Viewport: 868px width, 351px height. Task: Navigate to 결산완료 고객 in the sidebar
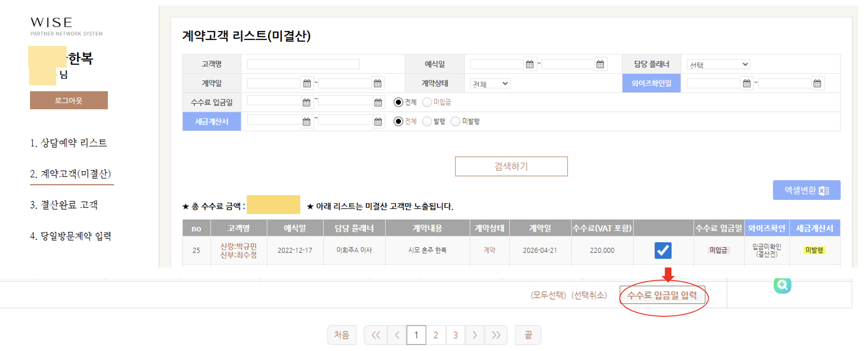64,205
